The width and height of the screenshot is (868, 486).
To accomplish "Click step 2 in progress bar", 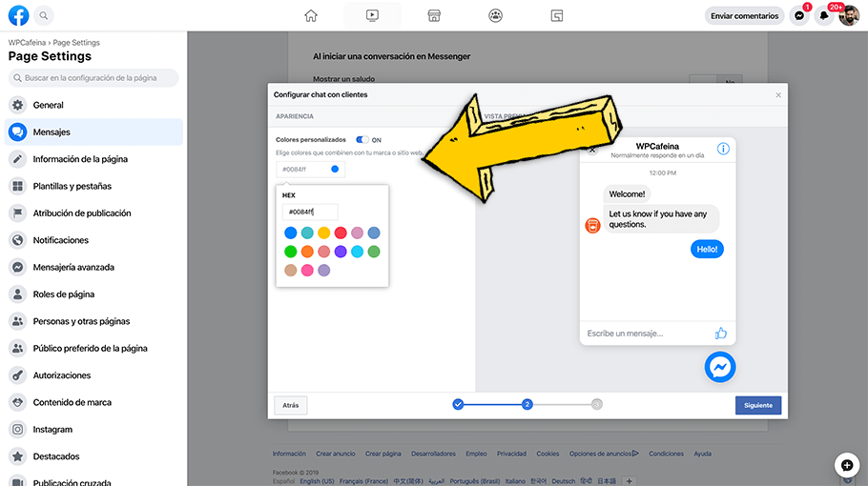I will tap(527, 405).
